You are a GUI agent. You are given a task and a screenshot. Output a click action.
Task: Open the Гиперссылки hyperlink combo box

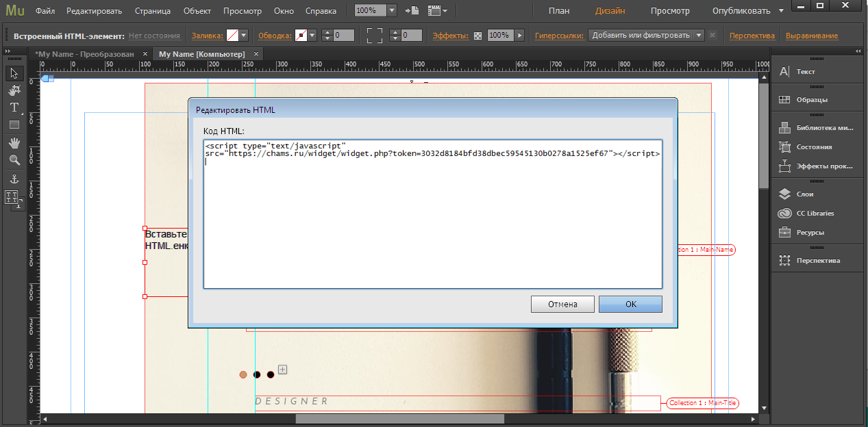pyautogui.click(x=647, y=36)
